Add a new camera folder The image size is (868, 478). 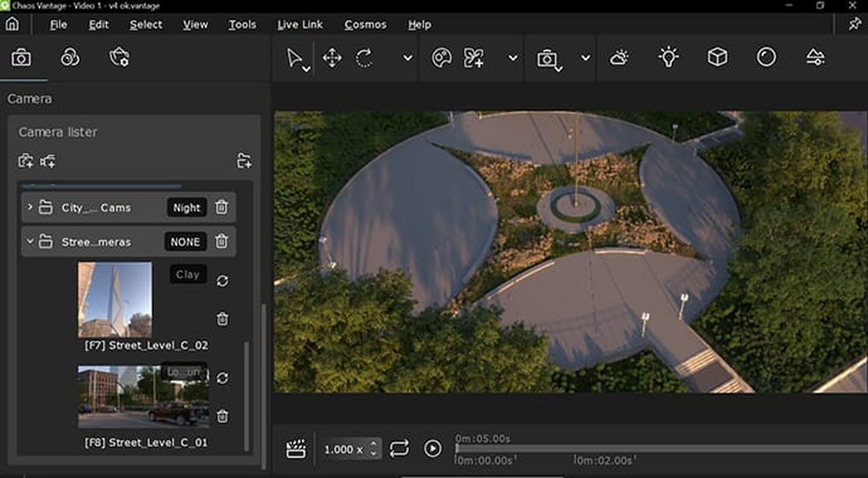(x=244, y=161)
